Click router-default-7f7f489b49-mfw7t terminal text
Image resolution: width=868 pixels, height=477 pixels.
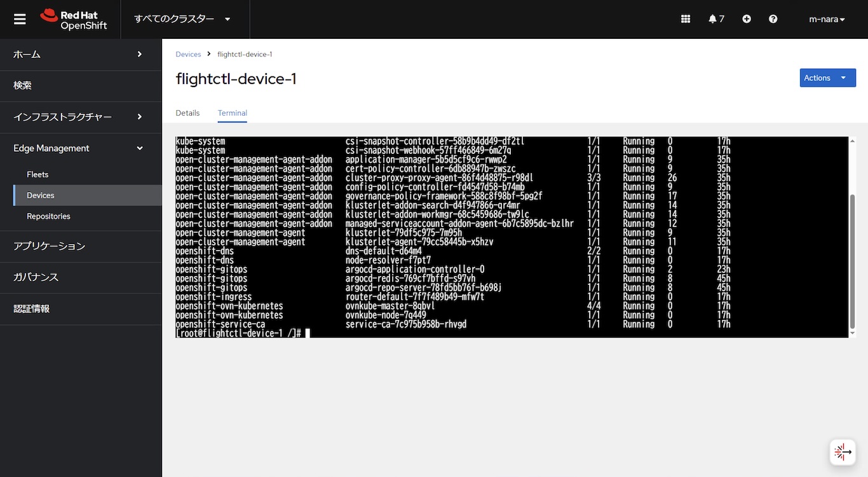[415, 296]
